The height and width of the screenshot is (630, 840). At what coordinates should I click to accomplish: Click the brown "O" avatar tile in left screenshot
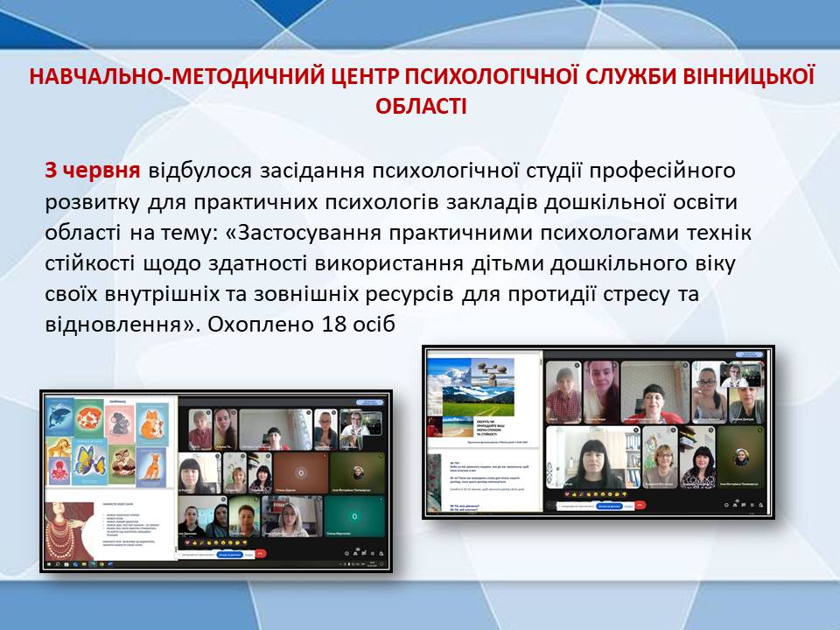click(x=300, y=472)
